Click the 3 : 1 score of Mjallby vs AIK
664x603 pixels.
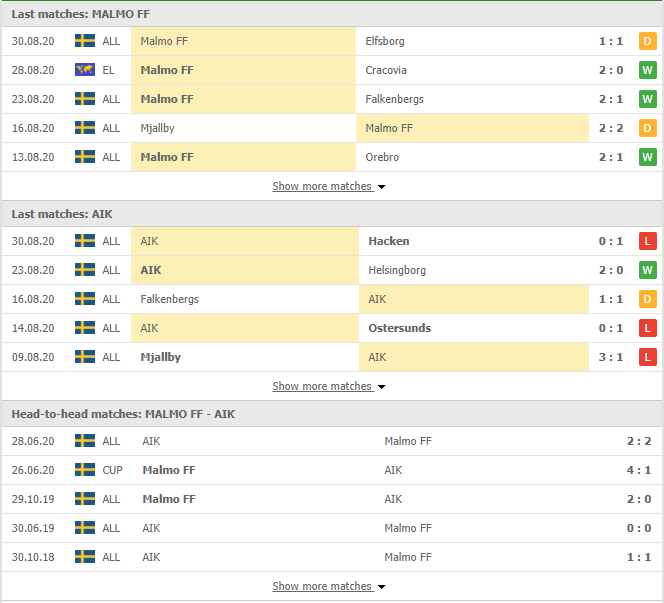610,357
